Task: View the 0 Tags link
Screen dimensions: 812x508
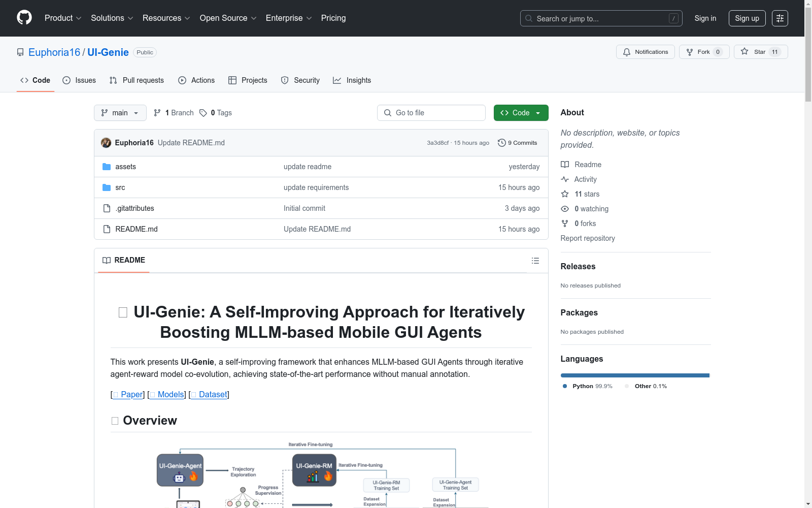Action: tap(216, 113)
